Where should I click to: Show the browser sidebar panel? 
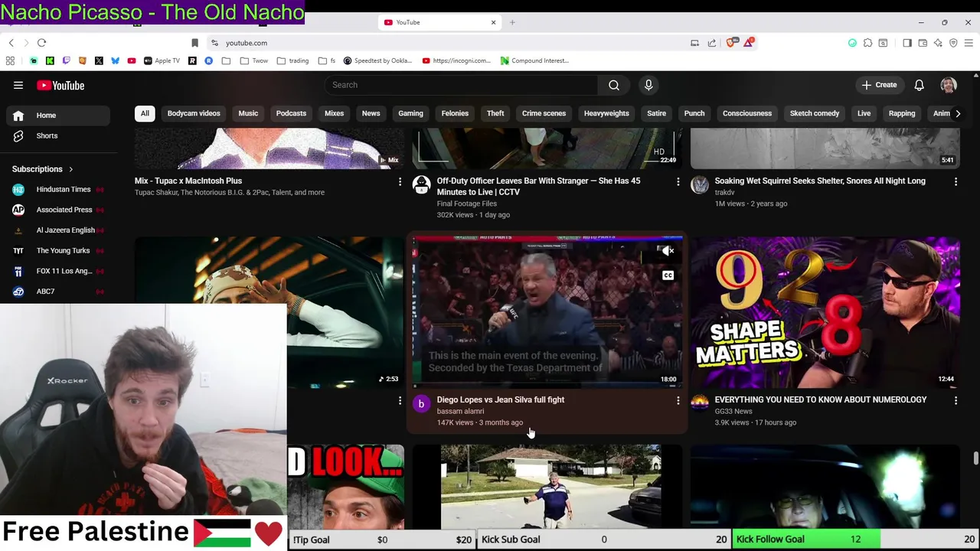(907, 43)
